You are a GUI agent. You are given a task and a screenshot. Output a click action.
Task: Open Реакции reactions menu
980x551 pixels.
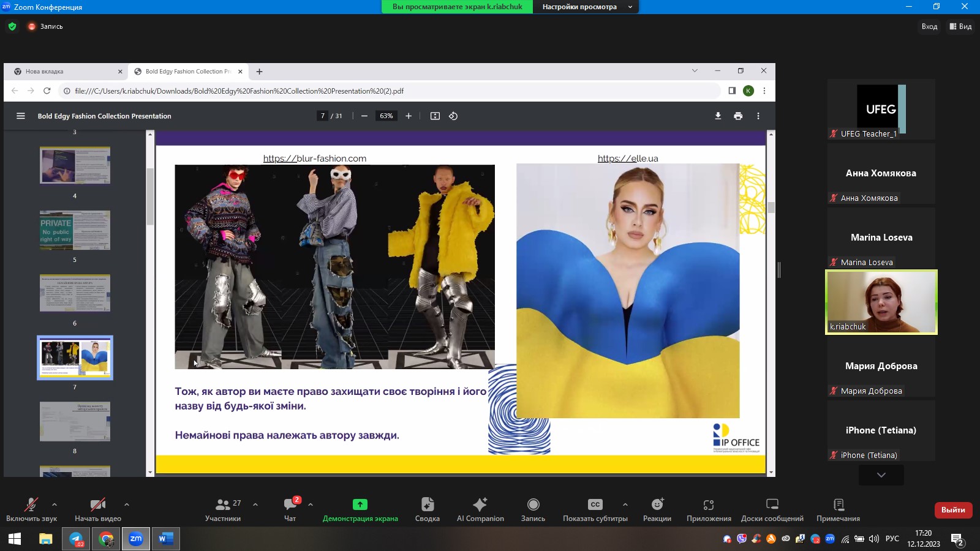(657, 509)
